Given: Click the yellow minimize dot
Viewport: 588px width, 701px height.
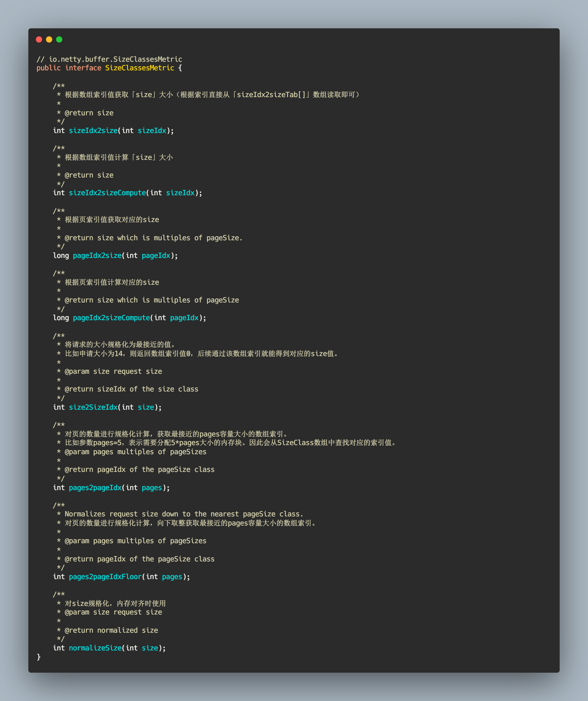Looking at the screenshot, I should 49,39.
